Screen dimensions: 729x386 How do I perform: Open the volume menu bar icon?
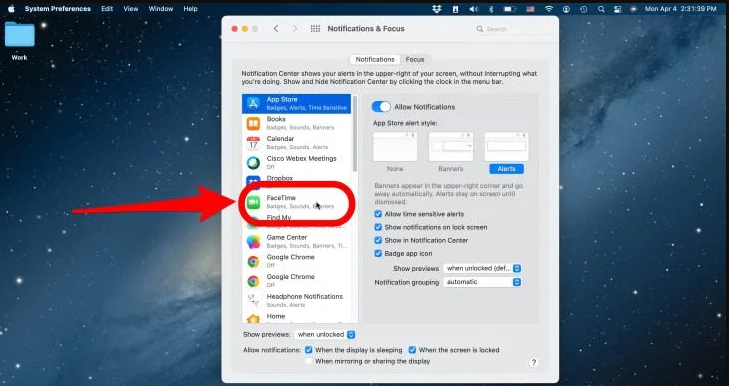tap(473, 9)
